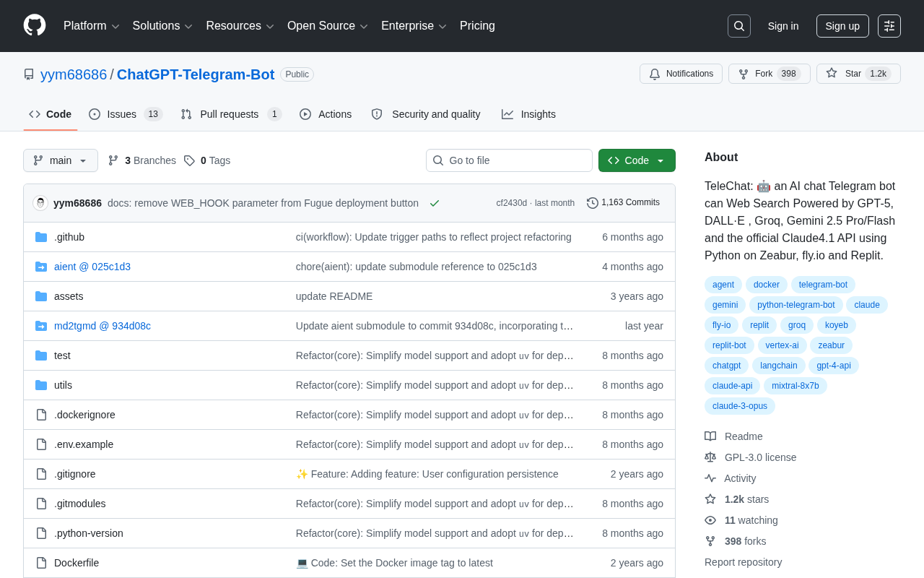
Task: Click the license scales icon
Action: pyautogui.click(x=710, y=457)
